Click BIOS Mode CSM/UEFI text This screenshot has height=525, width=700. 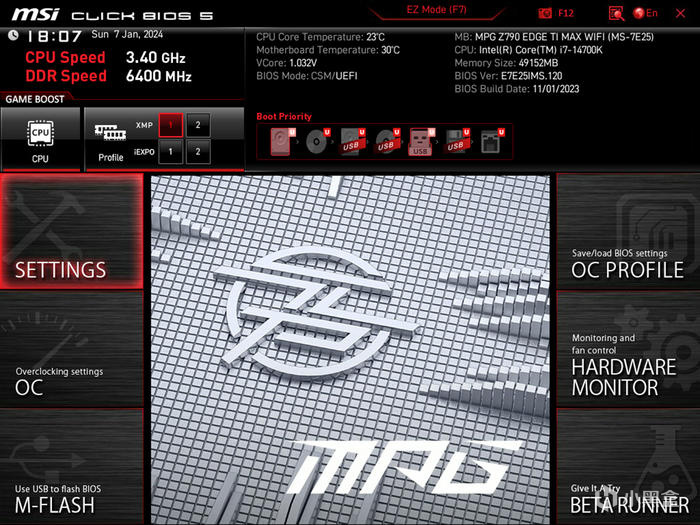point(307,76)
